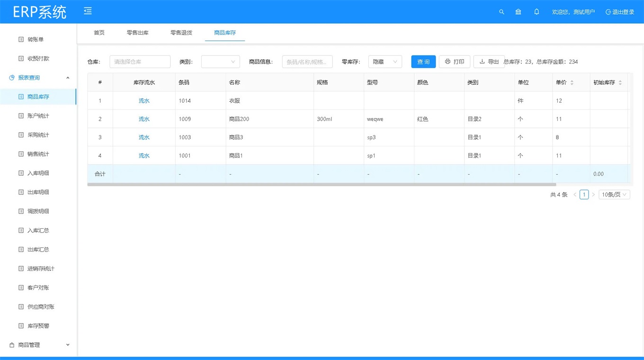Go to pagination page 1
The height and width of the screenshot is (360, 644).
pos(584,195)
